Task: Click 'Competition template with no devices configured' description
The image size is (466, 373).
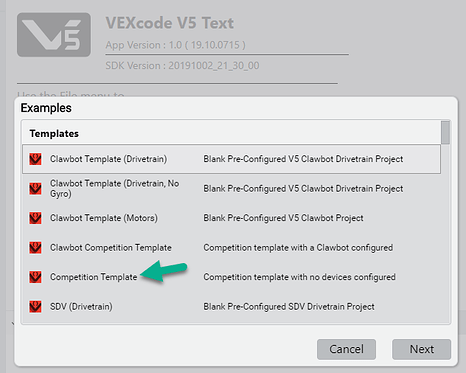Action: click(299, 277)
